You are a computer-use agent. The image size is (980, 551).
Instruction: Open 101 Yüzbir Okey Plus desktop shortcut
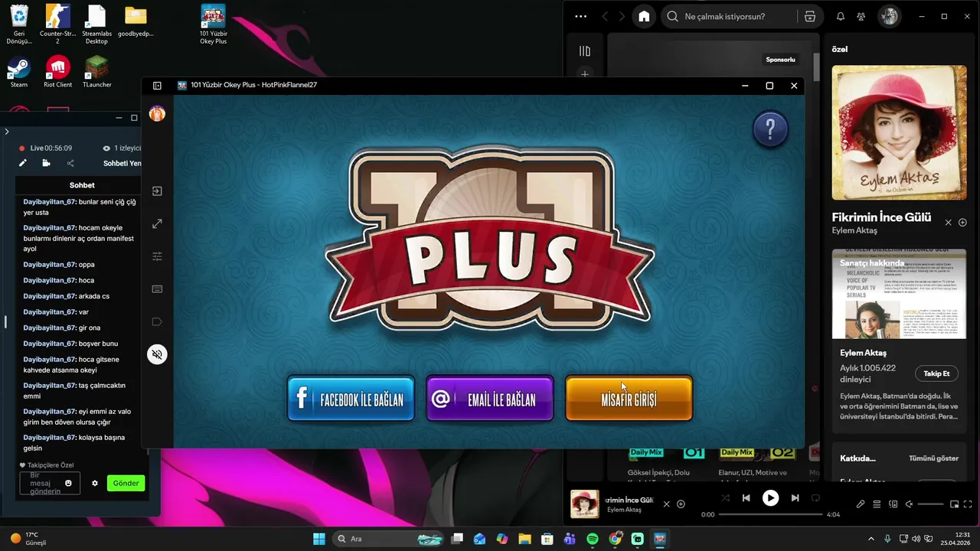(x=213, y=24)
